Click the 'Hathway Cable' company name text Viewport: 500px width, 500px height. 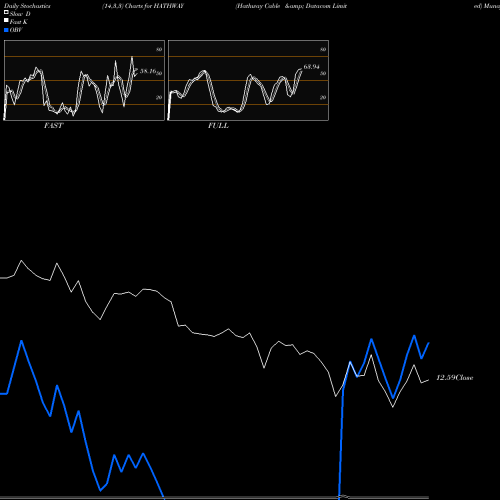click(258, 6)
